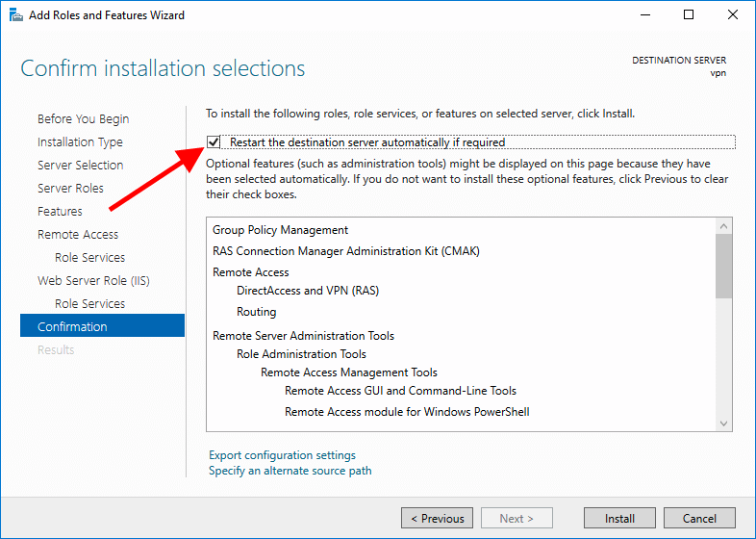This screenshot has height=539, width=756.
Task: Open the Server Selection page
Action: (x=80, y=166)
